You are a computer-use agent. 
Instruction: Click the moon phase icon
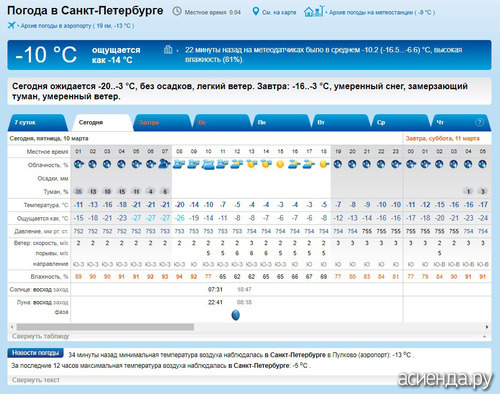pyautogui.click(x=236, y=315)
